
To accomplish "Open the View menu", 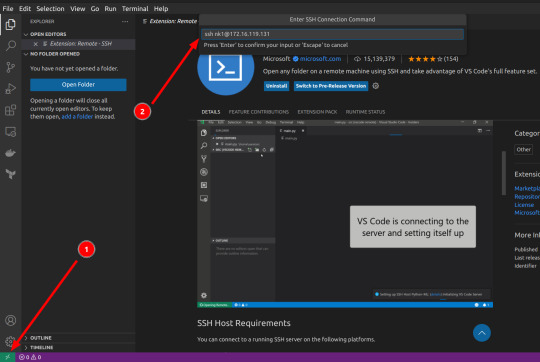I will coord(78,9).
